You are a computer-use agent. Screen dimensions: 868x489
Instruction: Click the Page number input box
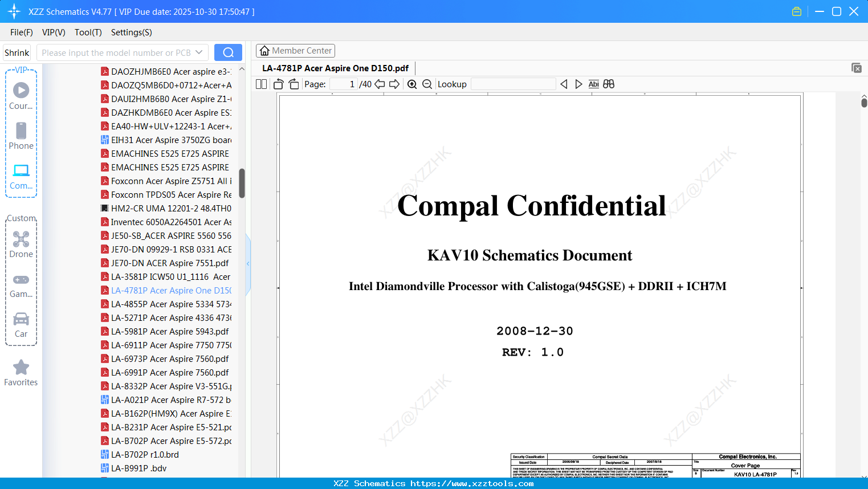point(344,84)
